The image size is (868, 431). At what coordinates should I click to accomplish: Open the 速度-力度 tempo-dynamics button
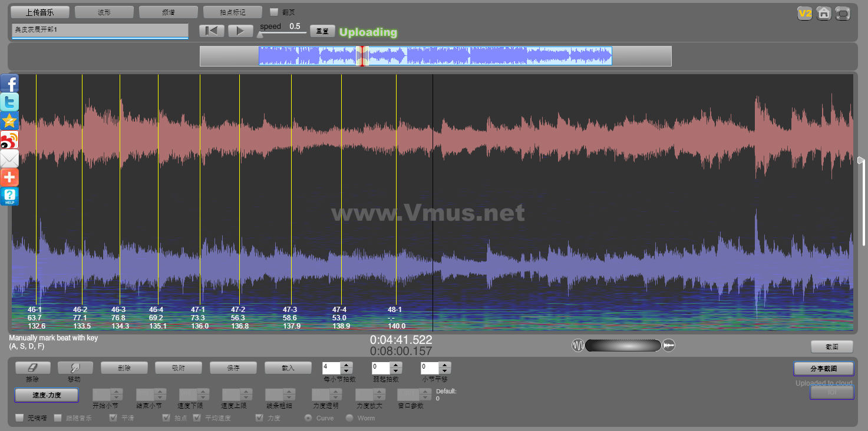(x=47, y=395)
